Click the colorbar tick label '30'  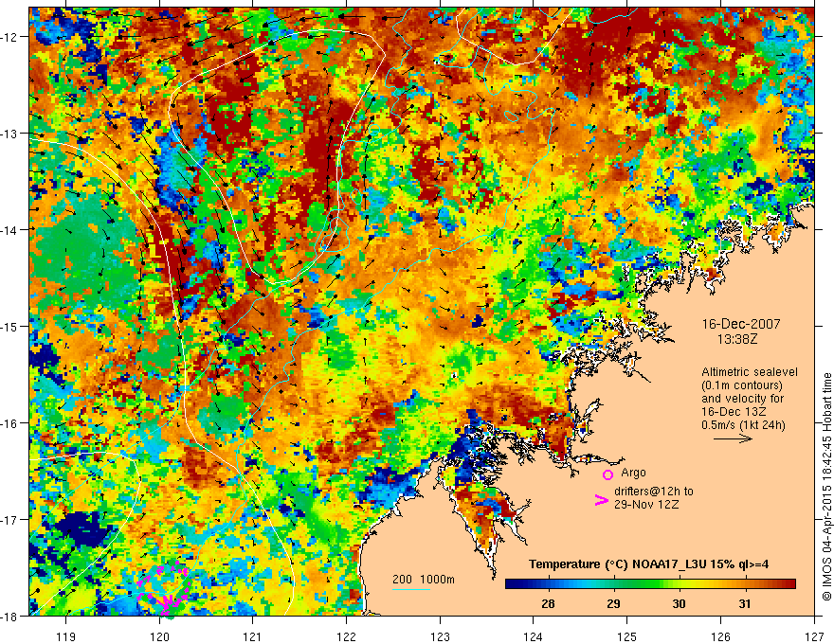click(679, 603)
